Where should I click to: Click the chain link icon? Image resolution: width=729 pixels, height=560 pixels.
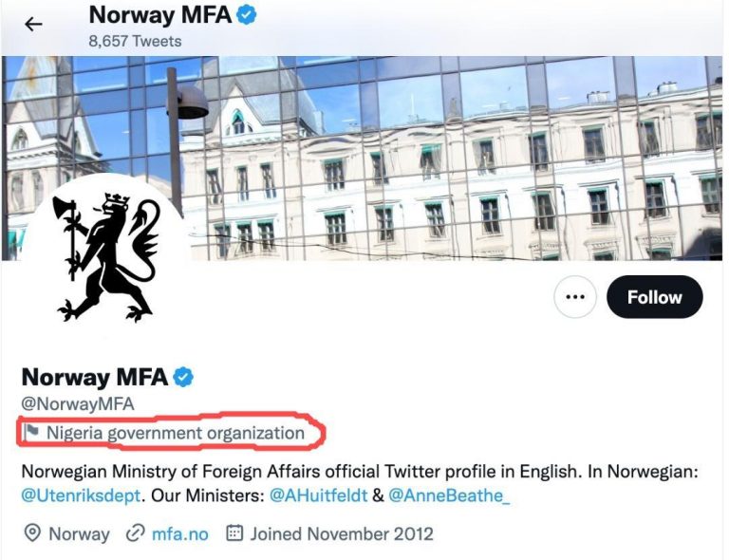pos(136,533)
